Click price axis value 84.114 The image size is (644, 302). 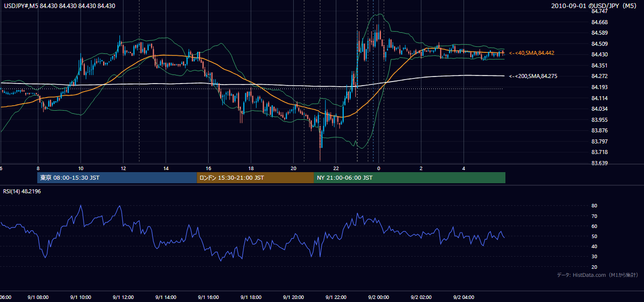tap(599, 98)
